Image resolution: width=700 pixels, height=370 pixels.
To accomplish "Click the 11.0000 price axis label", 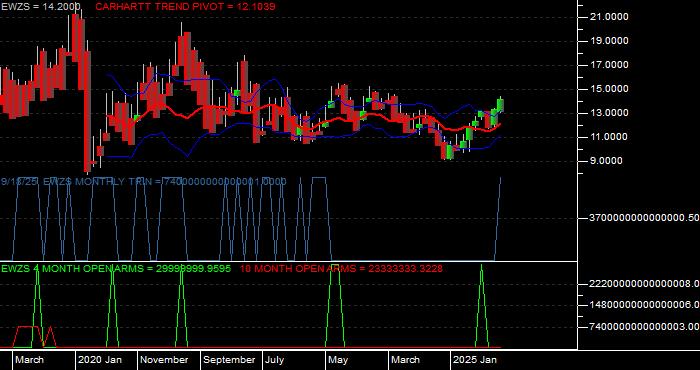I will coord(609,137).
